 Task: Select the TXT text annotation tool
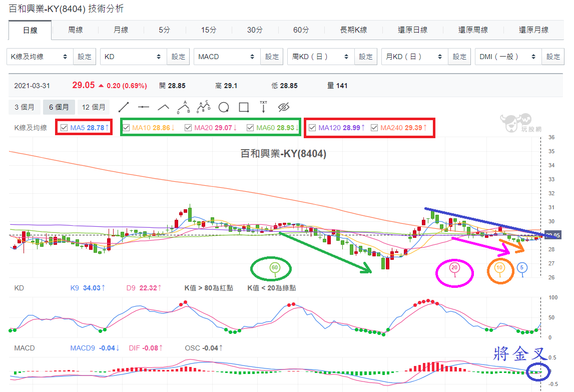[x=264, y=107]
